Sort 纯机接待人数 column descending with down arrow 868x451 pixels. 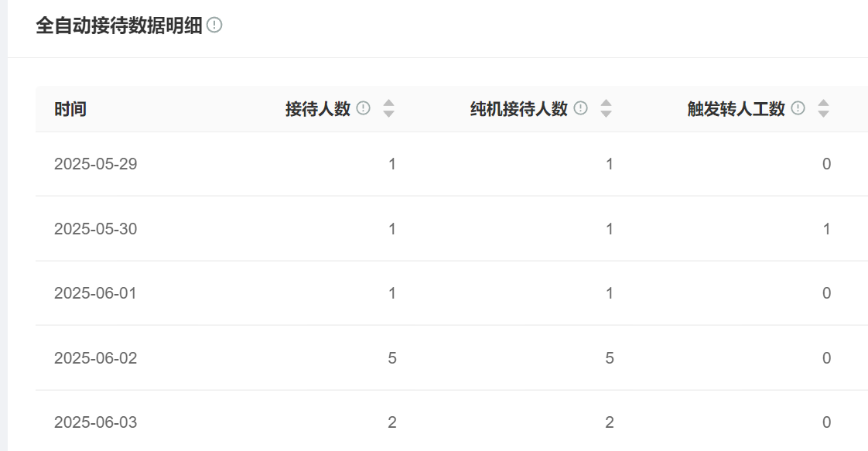point(607,114)
